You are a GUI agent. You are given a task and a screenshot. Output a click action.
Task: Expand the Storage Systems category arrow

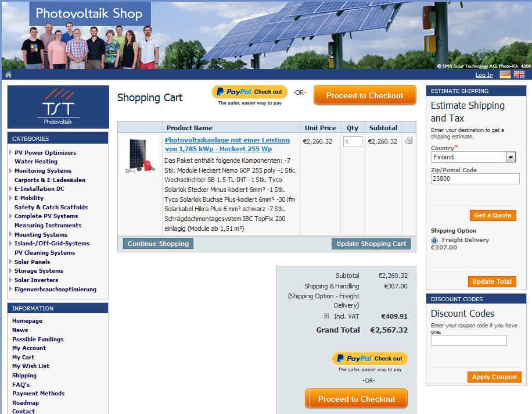point(11,270)
